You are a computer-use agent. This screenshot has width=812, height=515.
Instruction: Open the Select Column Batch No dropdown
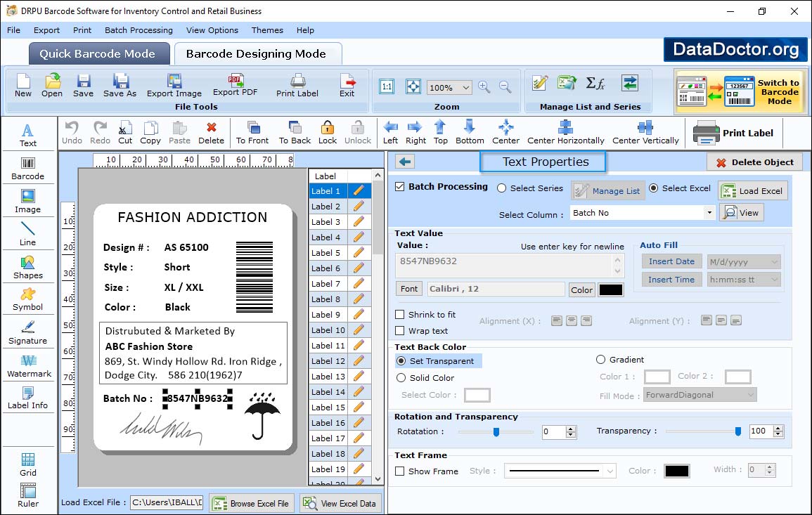[x=709, y=213]
